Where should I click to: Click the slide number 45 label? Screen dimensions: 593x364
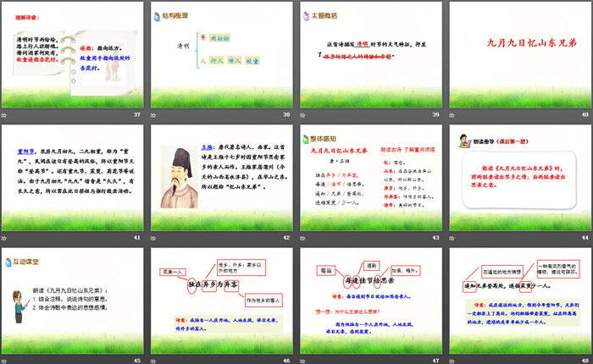point(137,361)
